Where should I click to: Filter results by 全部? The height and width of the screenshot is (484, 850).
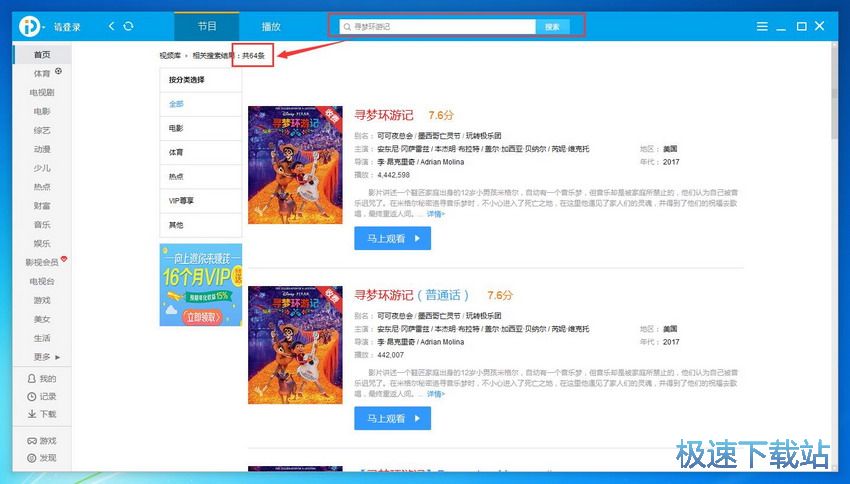(x=201, y=104)
